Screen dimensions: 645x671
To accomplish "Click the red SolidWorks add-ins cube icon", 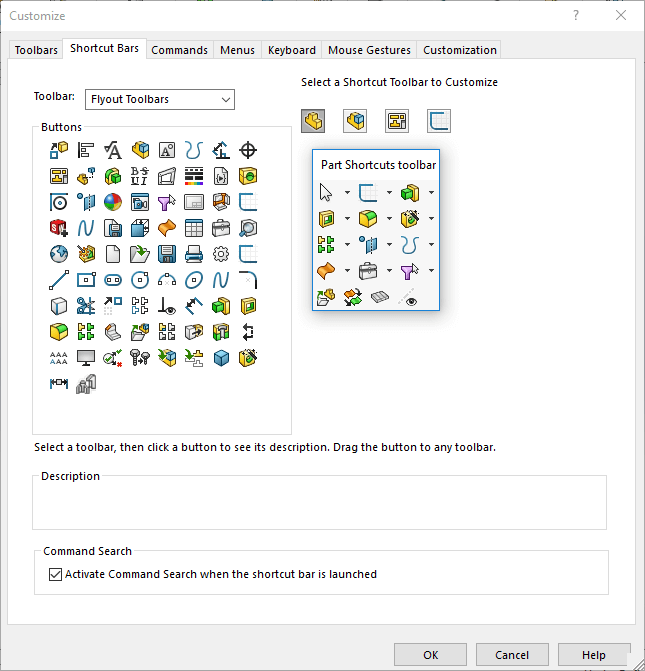I will pos(59,228).
